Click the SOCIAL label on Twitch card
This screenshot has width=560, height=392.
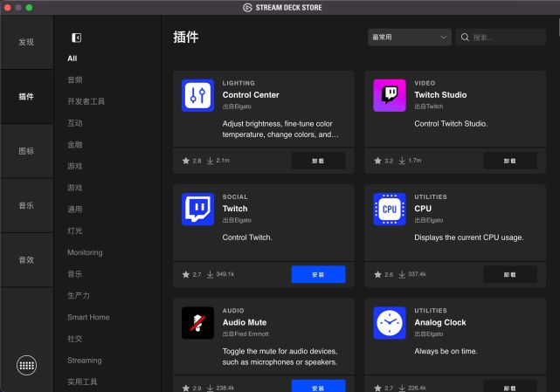(235, 196)
